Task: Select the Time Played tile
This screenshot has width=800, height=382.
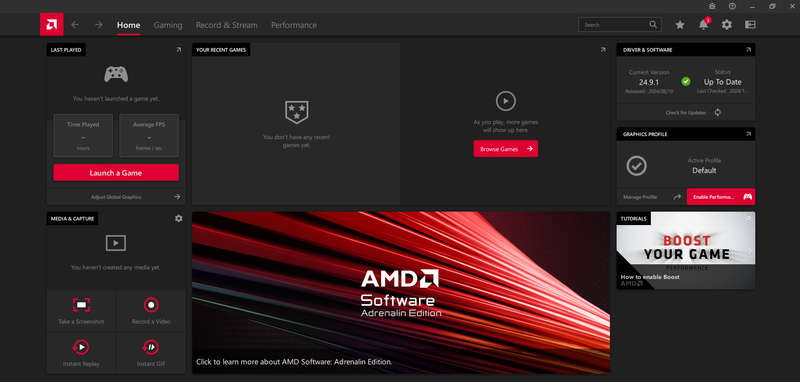Action: coord(83,136)
